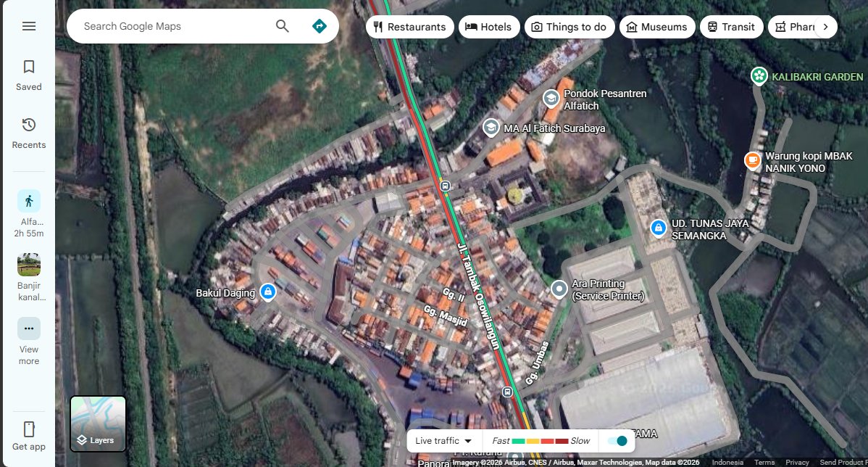Click the bus stop icon near Gg. Umbas

[x=507, y=392]
